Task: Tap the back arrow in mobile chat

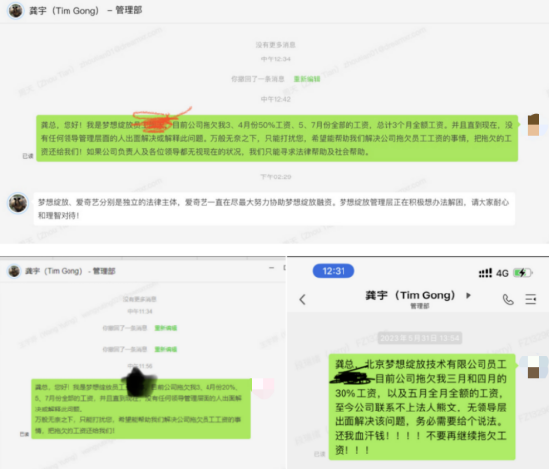Action: pyautogui.click(x=302, y=300)
